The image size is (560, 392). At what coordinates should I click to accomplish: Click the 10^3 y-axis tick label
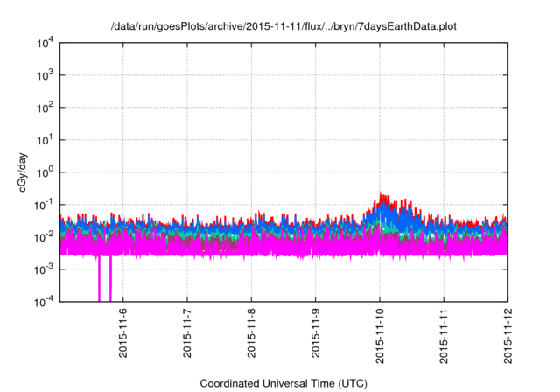pos(45,75)
